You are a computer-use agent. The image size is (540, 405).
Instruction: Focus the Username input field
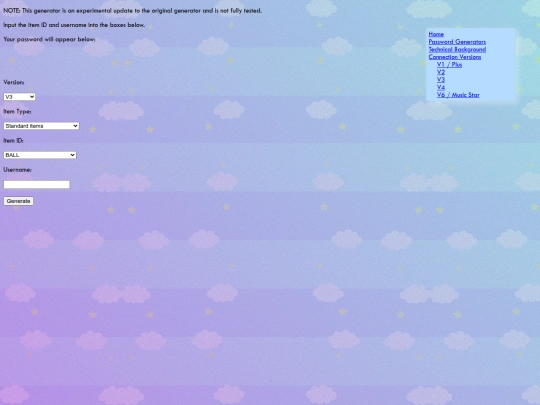click(37, 184)
